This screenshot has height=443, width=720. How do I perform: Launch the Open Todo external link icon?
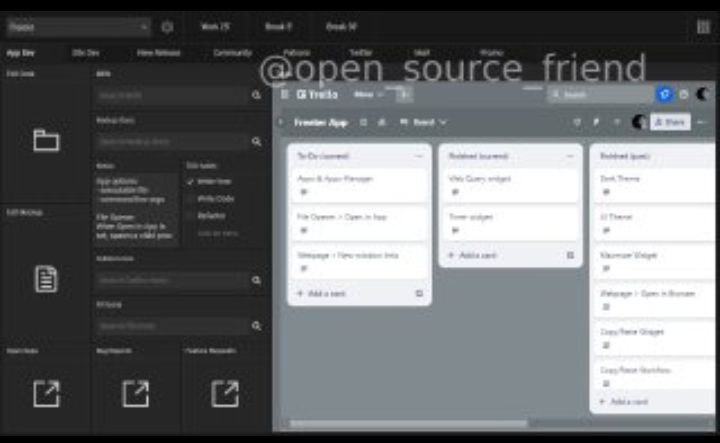coord(46,393)
